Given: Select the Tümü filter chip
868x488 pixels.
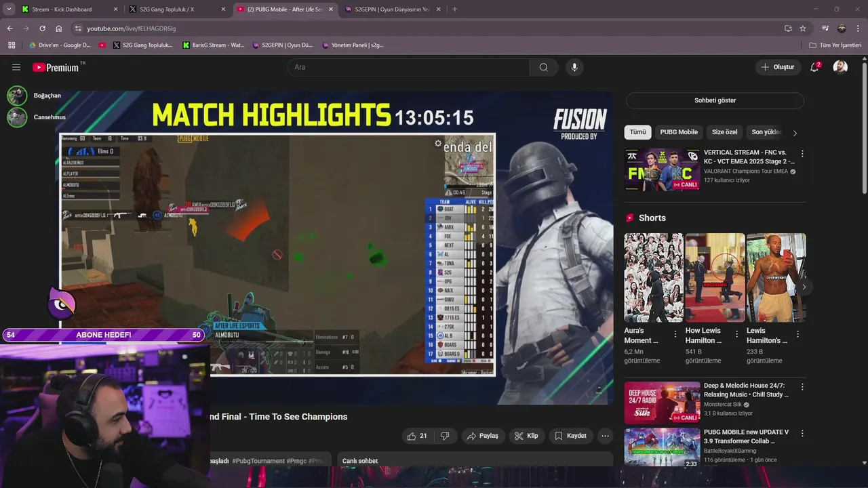Looking at the screenshot, I should [637, 132].
